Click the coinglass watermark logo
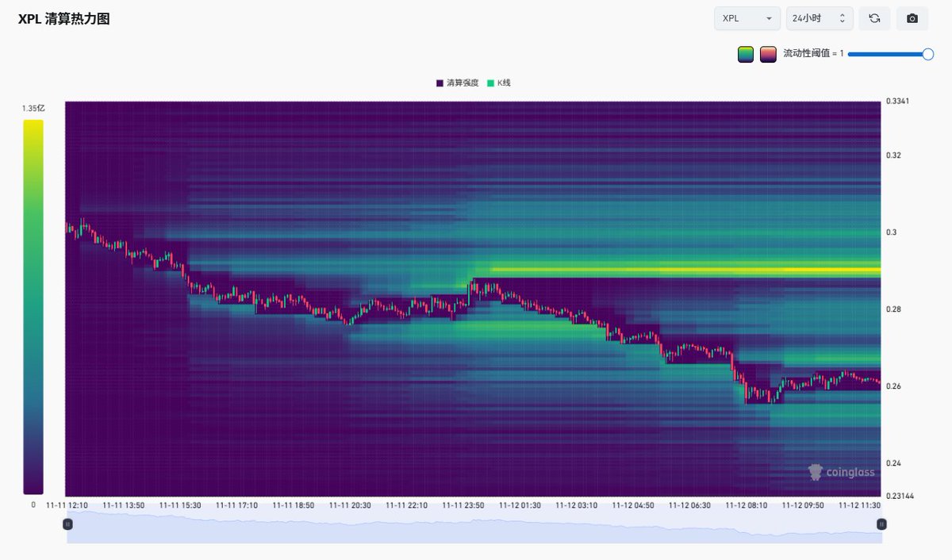 (842, 473)
